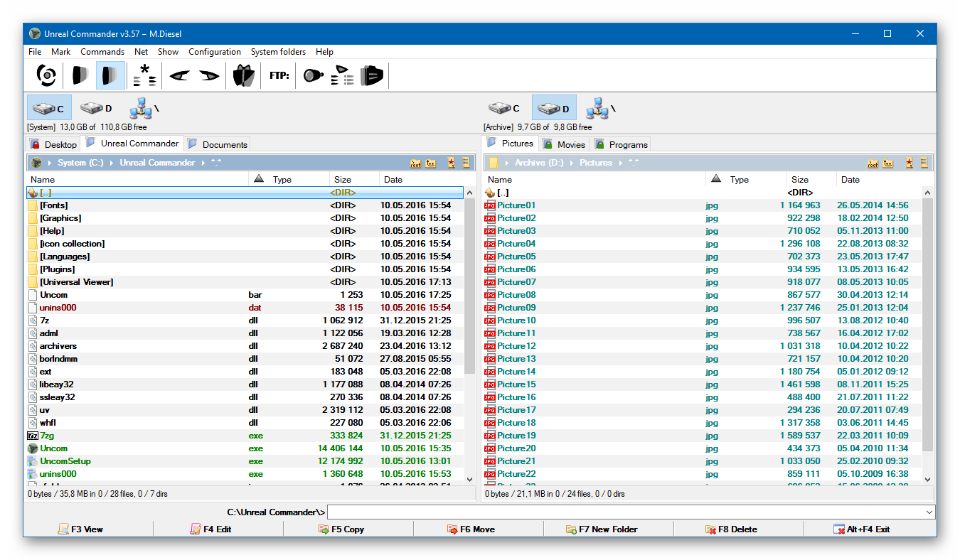Open history list icon in left path bar
This screenshot has width=960, height=560.
(466, 163)
